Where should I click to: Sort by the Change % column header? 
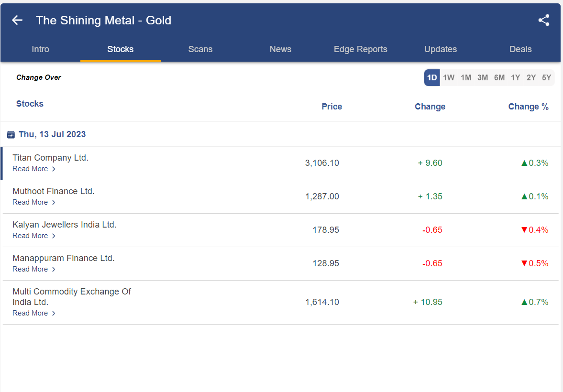click(528, 107)
